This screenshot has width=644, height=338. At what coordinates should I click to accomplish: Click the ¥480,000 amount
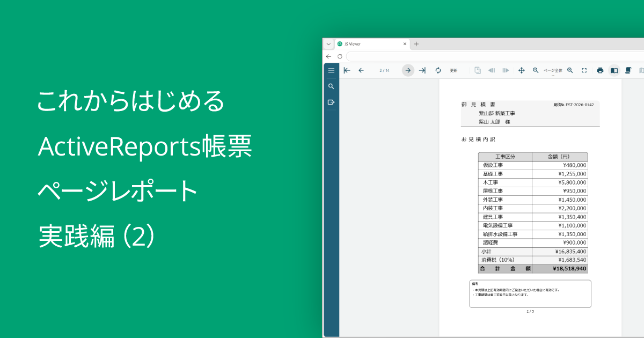(574, 165)
